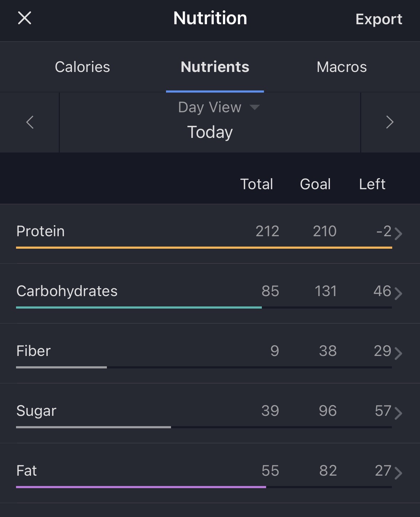Click the orange Protein progress bar
420x517 pixels.
[204, 247]
